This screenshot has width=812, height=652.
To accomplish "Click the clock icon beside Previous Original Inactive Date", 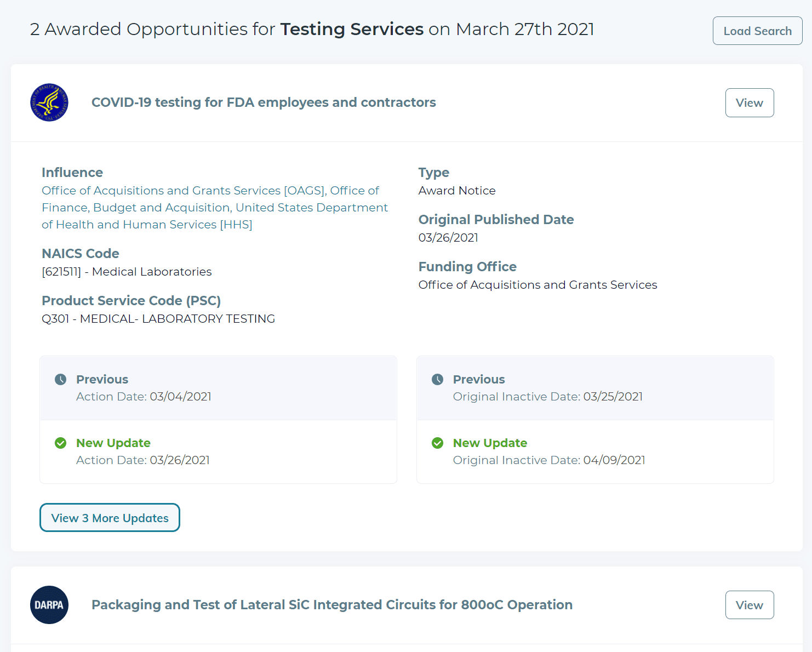I will point(437,379).
